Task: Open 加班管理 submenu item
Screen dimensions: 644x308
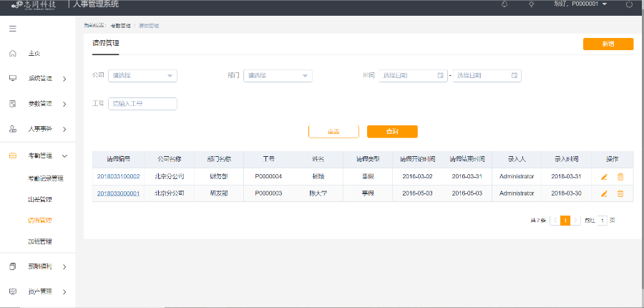Action: tap(40, 241)
